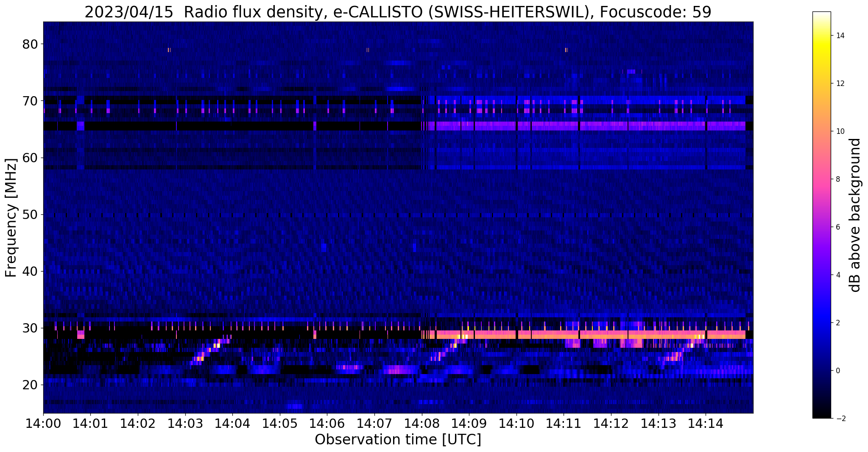868x452 pixels.
Task: Click the colorbar tick label 4
Action: click(x=838, y=275)
